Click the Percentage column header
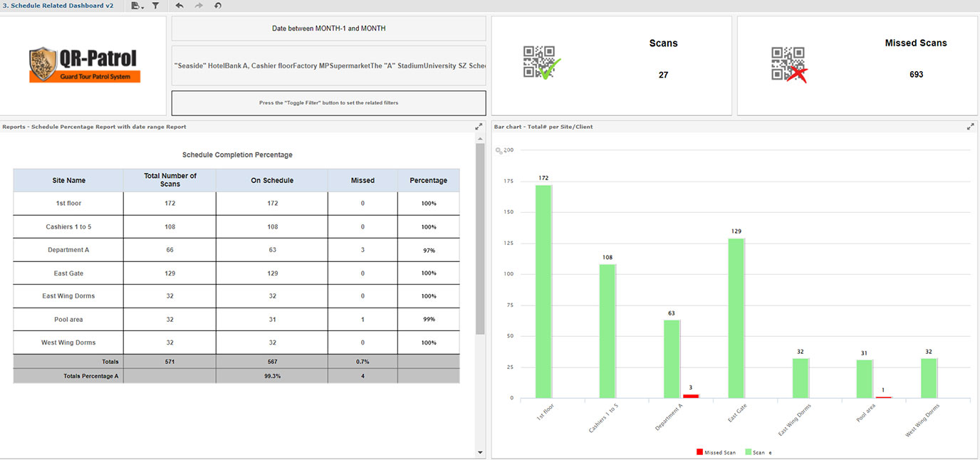The image size is (980, 460). [429, 180]
